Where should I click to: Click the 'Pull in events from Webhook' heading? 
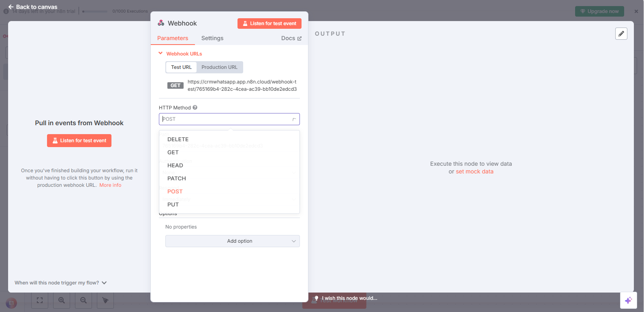[x=79, y=123]
